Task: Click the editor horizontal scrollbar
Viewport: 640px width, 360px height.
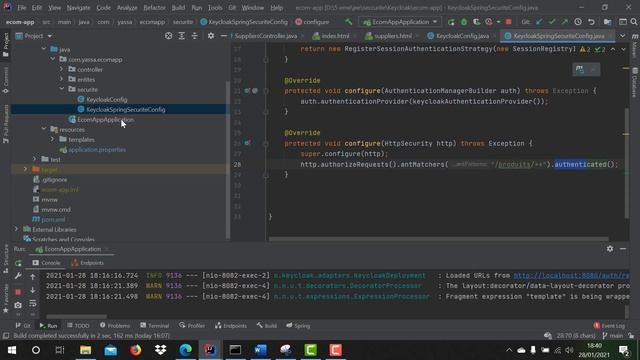Action: (x=439, y=239)
